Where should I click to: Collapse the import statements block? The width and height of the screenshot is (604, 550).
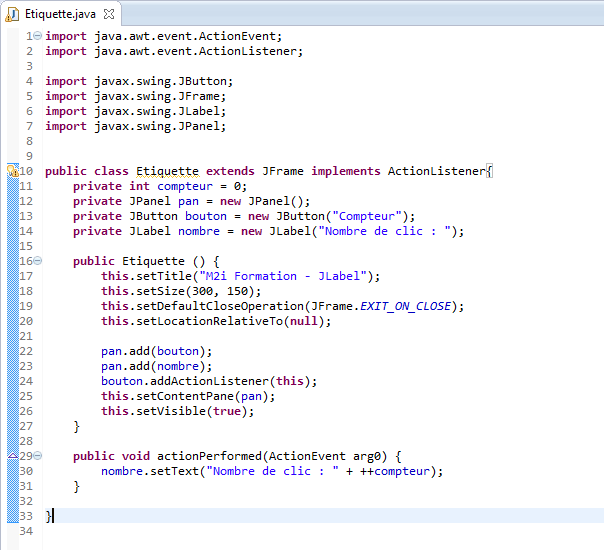point(38,36)
